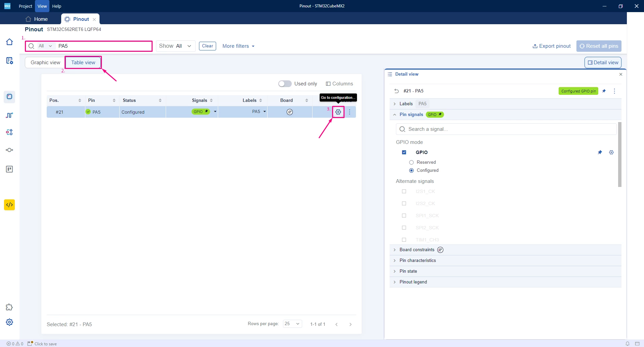
Task: Open GPIO configuration gear in Detail view
Action: pos(611,152)
